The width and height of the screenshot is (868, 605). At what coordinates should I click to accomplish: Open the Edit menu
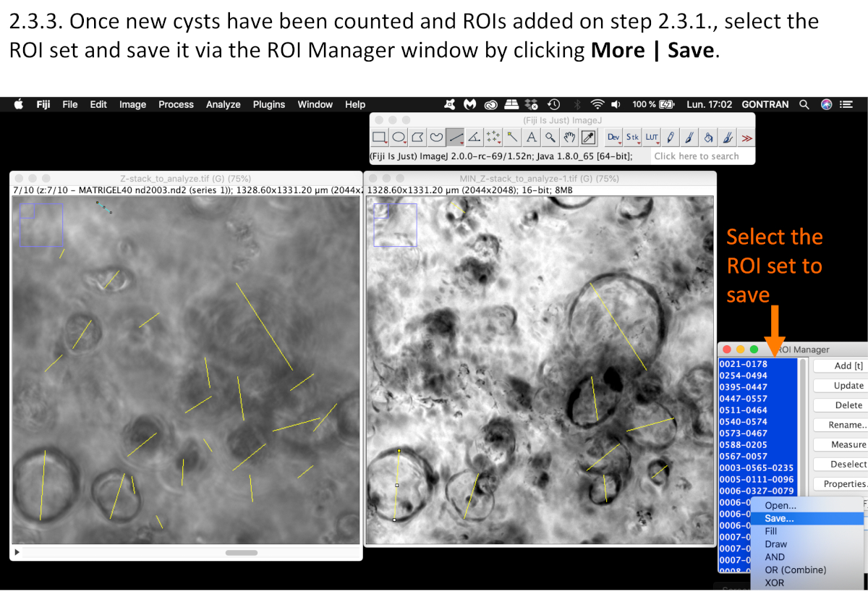[x=98, y=104]
